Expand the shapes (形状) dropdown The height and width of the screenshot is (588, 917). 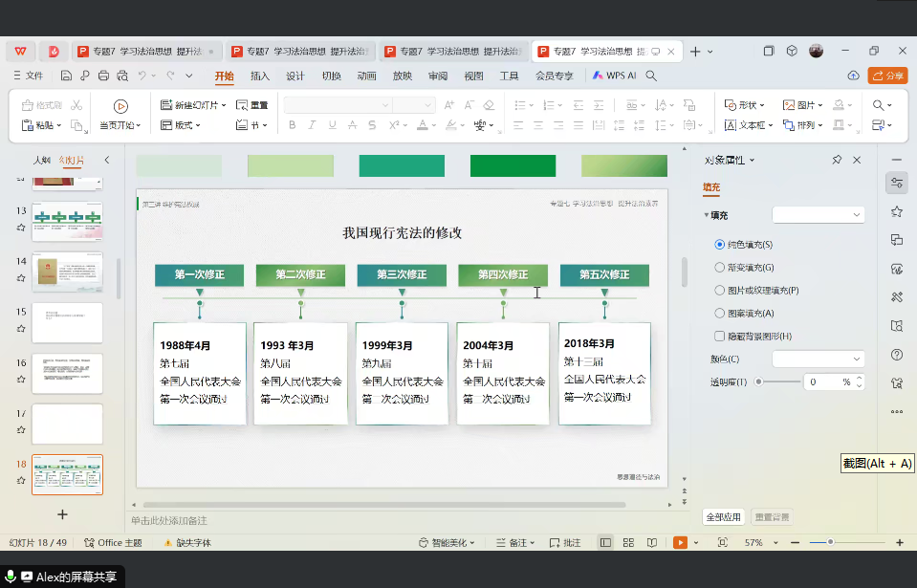744,105
